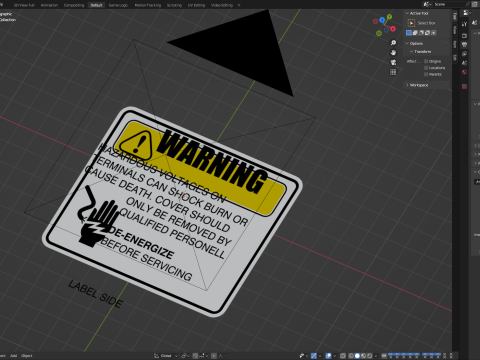Screen dimensions: 480x360
Task: Click the blue Z axis on the navigation gizmo
Action: coord(382,20)
